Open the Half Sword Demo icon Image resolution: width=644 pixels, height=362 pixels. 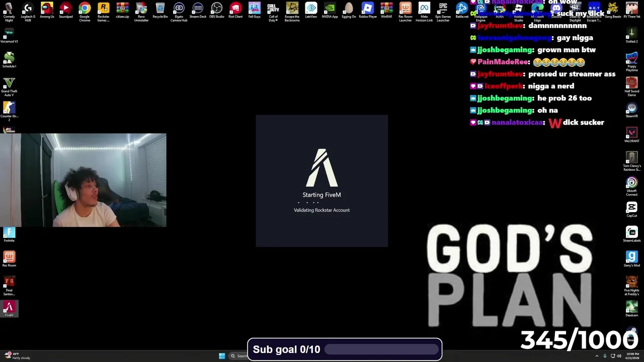pyautogui.click(x=631, y=86)
